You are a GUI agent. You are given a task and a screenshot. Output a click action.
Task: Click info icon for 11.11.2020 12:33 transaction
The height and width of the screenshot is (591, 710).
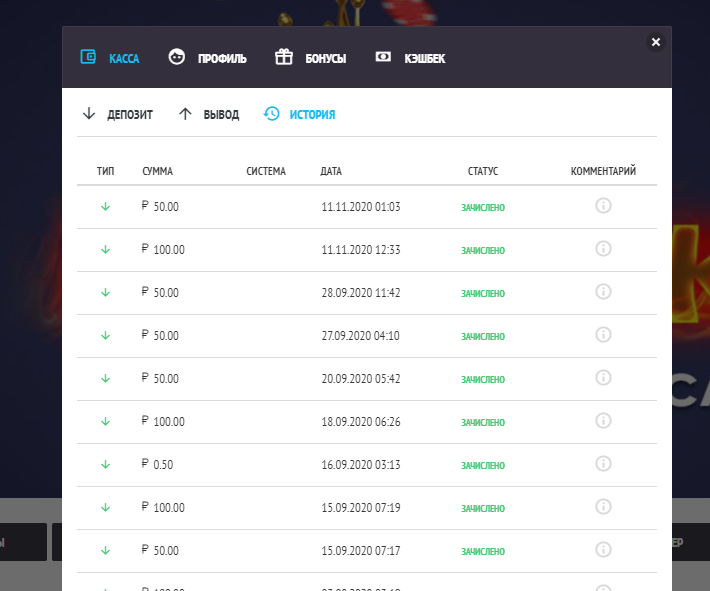[x=603, y=249]
